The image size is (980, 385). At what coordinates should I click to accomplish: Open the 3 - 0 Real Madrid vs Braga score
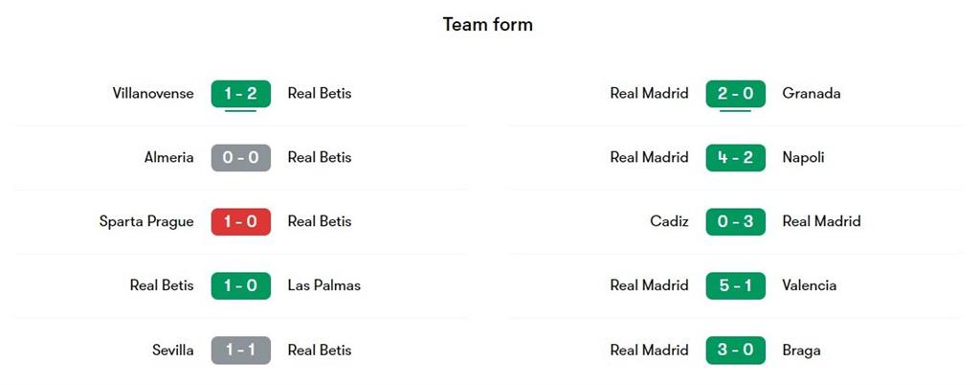click(735, 351)
